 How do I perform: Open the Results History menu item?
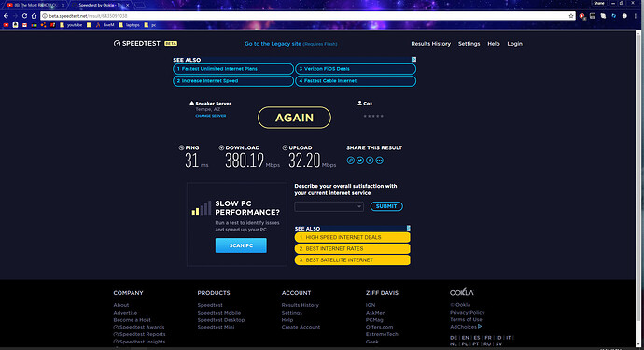coord(431,44)
